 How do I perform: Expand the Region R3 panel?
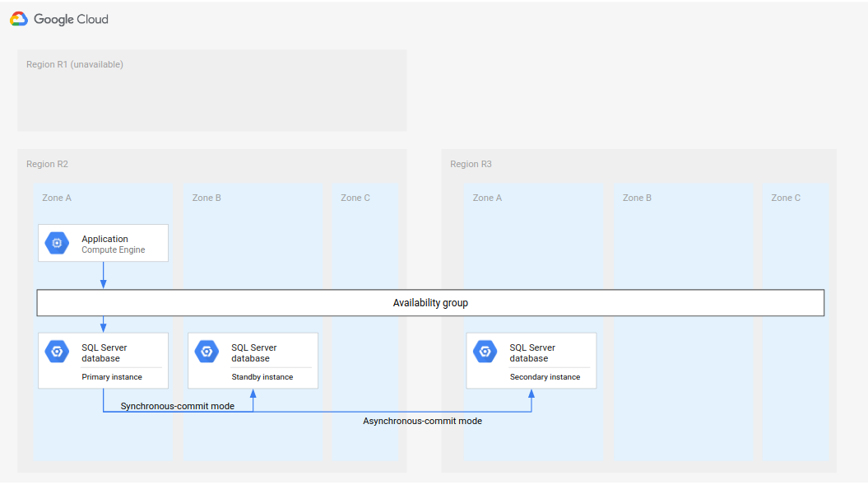click(x=471, y=164)
